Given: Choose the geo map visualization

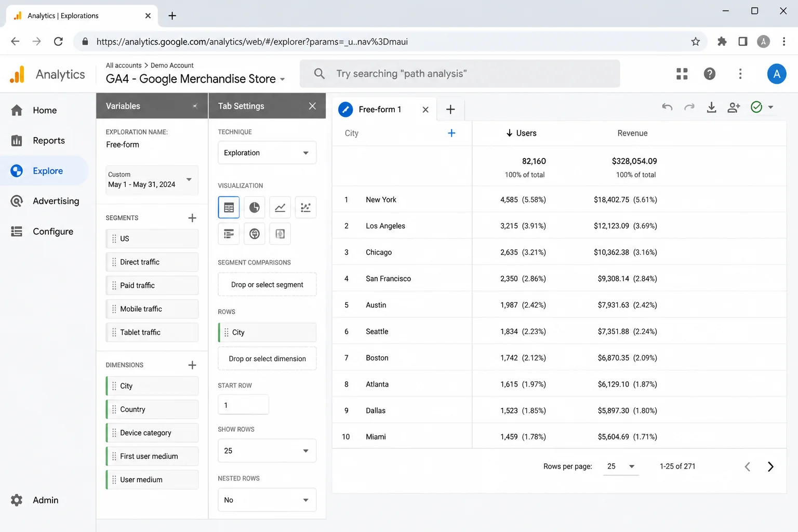Looking at the screenshot, I should coord(254,234).
